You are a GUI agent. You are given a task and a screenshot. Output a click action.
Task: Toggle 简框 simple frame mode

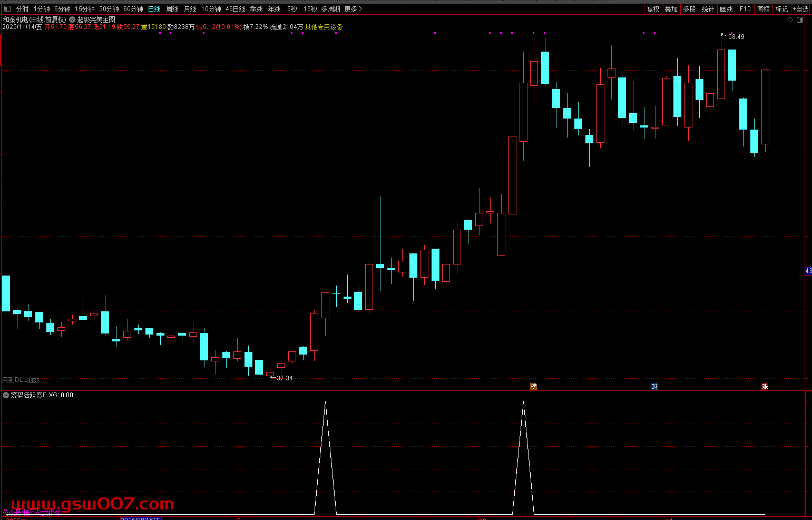pos(763,9)
